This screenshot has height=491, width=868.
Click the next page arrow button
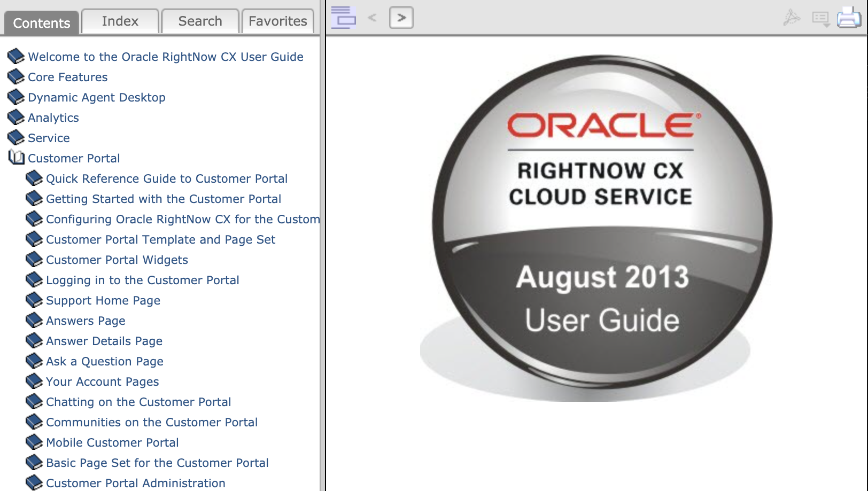click(x=401, y=18)
